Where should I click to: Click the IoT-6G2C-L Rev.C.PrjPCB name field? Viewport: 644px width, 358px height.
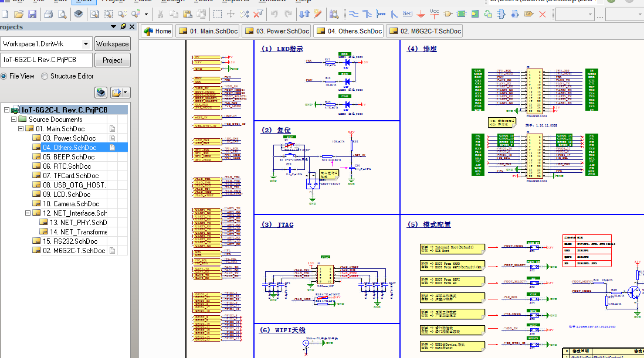click(x=46, y=60)
